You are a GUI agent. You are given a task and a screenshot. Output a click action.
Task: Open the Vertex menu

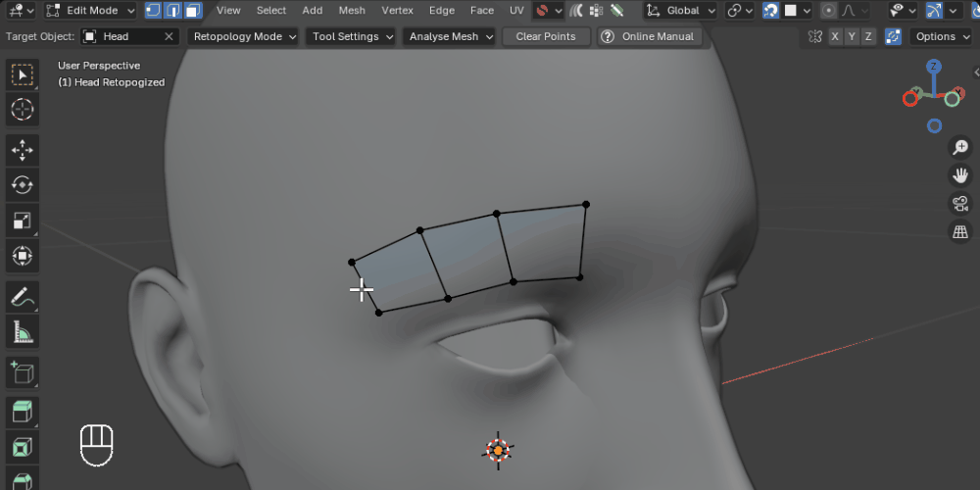(398, 10)
